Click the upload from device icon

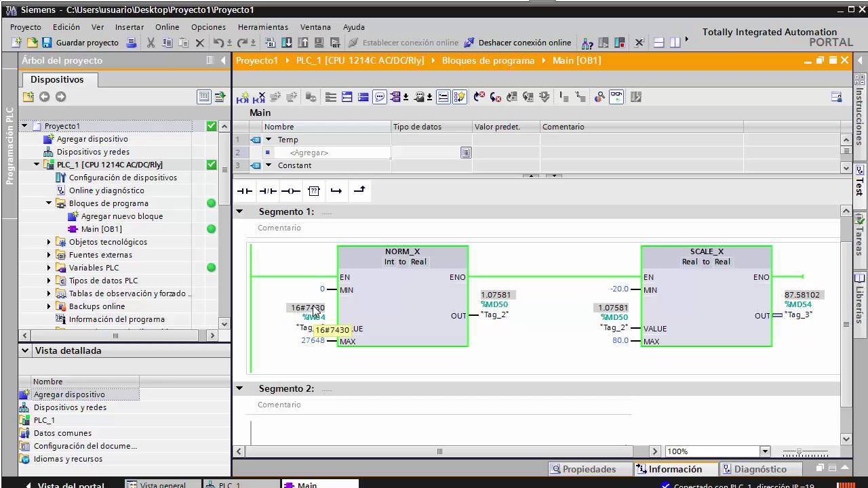(x=302, y=43)
